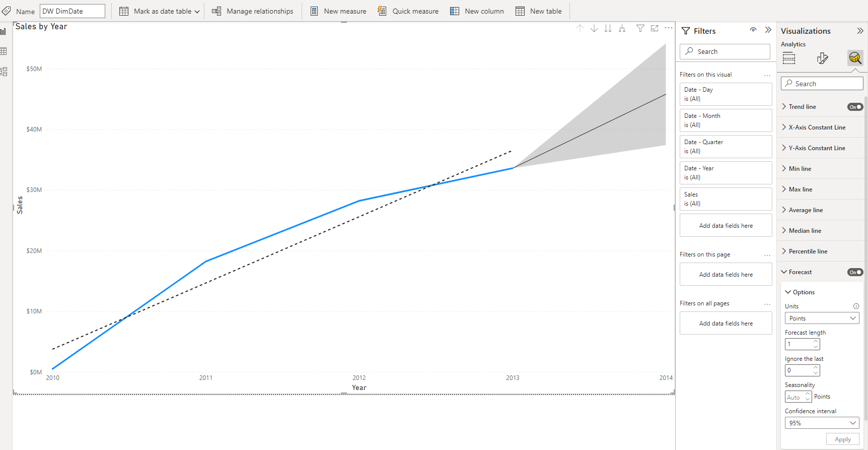Click the Filters pane Search box
Viewport: 868px width, 450px height.
(725, 51)
